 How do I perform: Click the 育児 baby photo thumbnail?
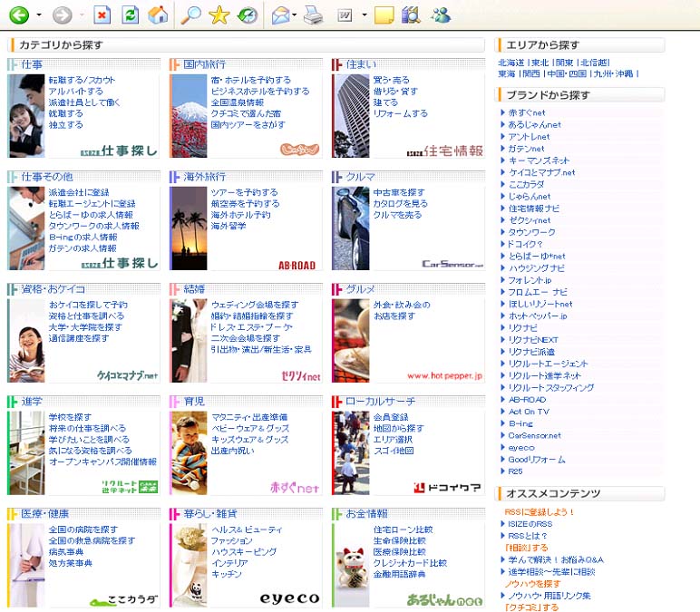pyautogui.click(x=189, y=453)
